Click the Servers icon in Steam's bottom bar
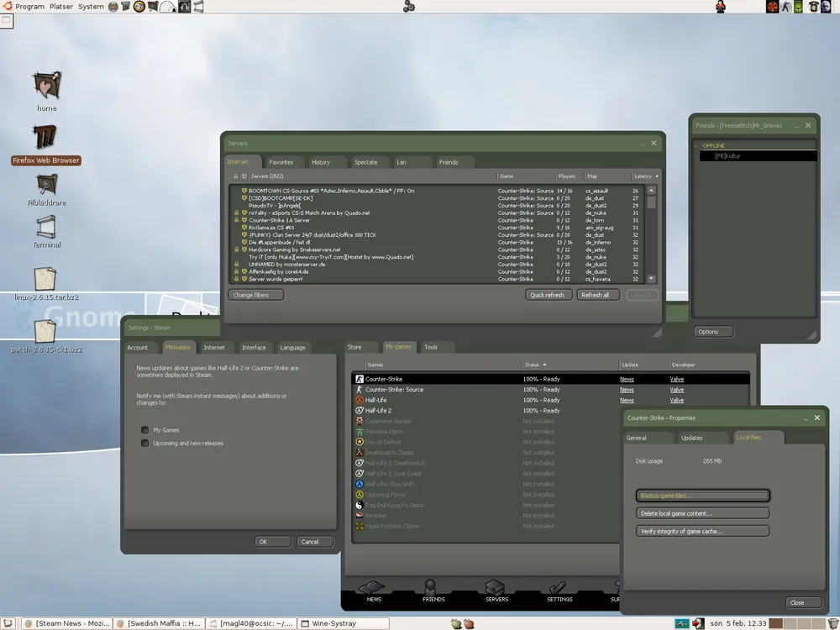The height and width of the screenshot is (630, 840). pyautogui.click(x=496, y=589)
